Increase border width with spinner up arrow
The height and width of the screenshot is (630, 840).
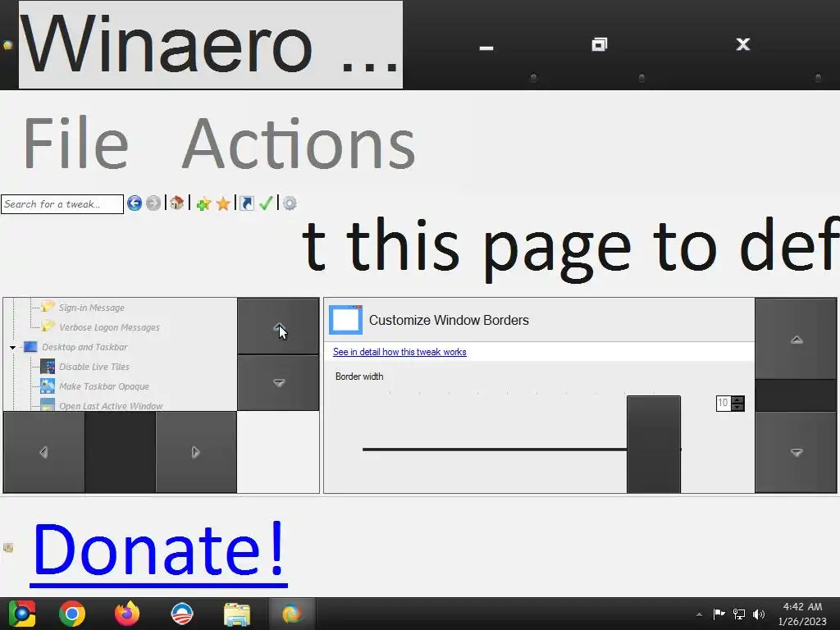click(737, 399)
